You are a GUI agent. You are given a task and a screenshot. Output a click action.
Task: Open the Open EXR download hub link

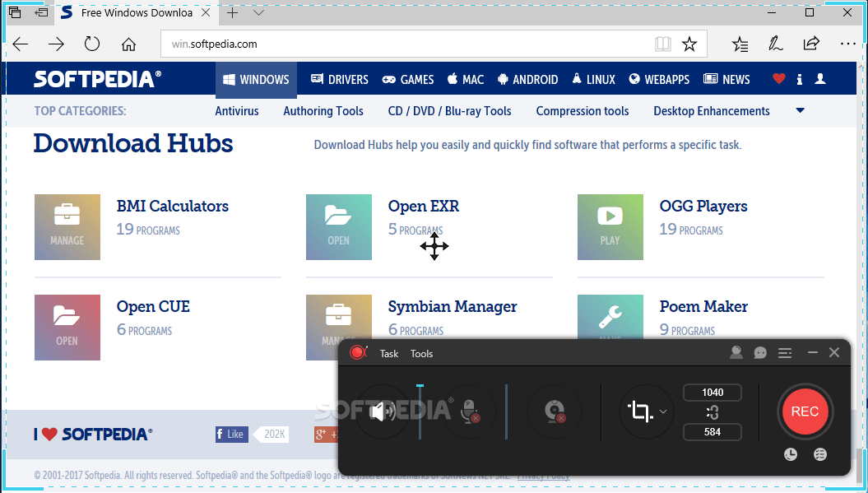click(424, 206)
